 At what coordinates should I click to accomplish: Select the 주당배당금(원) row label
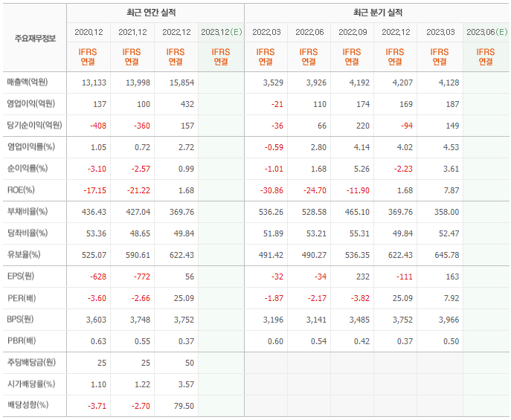click(x=31, y=362)
